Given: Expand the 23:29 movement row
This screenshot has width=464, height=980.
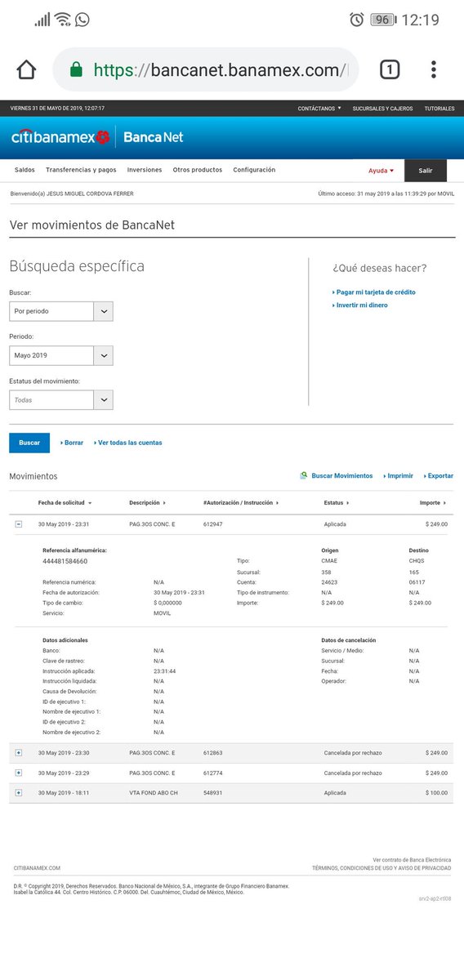Looking at the screenshot, I should click(x=19, y=773).
